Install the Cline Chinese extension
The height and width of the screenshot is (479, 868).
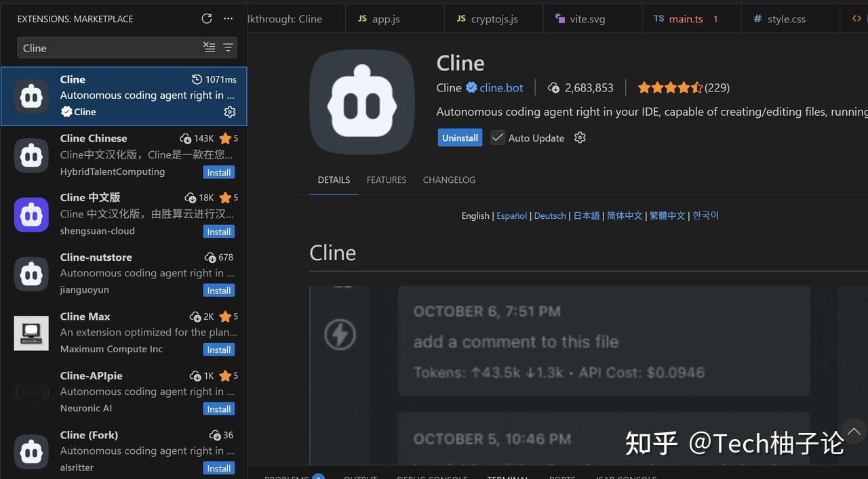(x=218, y=172)
